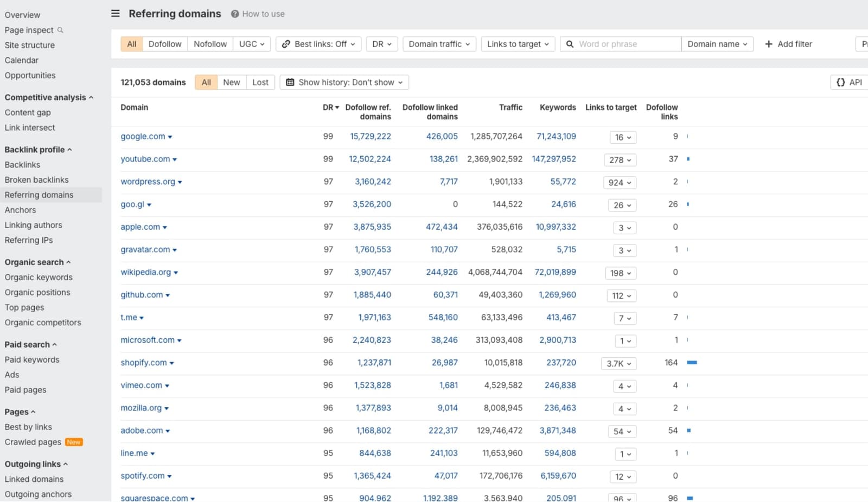This screenshot has width=868, height=502.
Task: Open Paid keywords in the sidebar
Action: pyautogui.click(x=32, y=360)
